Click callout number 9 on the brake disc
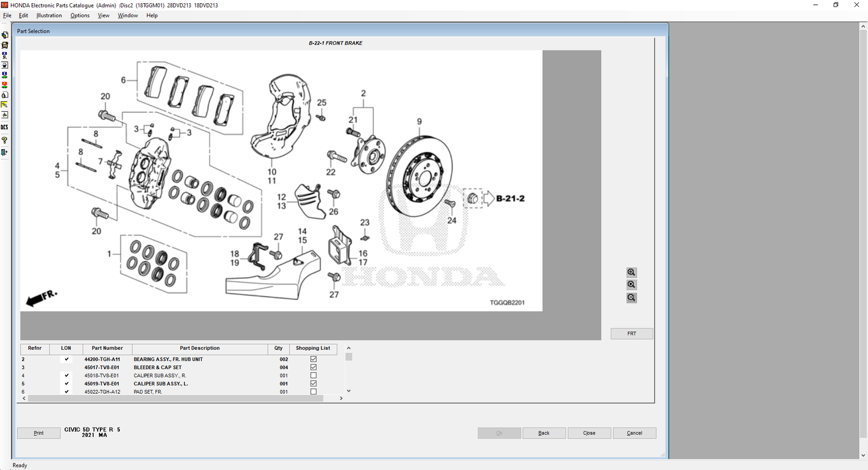This screenshot has height=470, width=868. (419, 121)
